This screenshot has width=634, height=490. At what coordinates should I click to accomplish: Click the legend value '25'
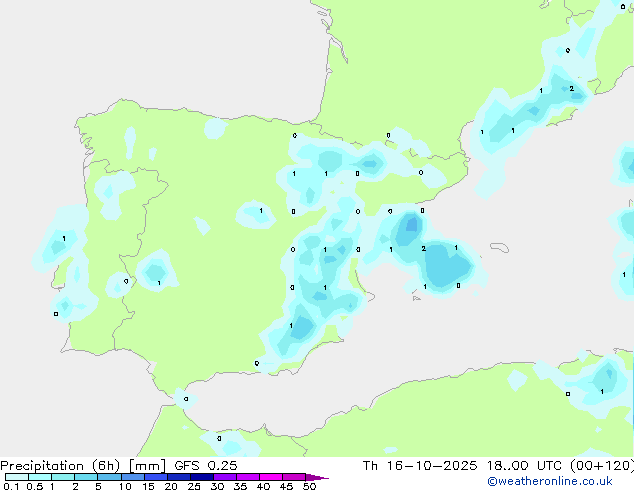point(194,486)
